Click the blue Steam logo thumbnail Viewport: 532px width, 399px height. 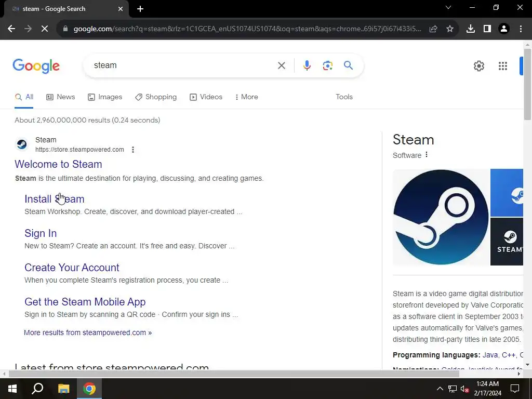pos(507,193)
